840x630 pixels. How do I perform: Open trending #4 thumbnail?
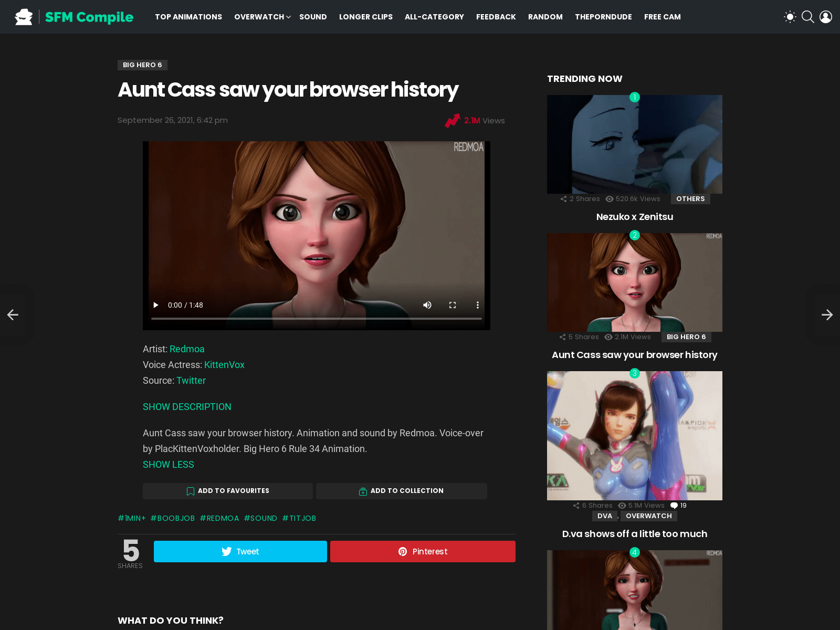(635, 590)
